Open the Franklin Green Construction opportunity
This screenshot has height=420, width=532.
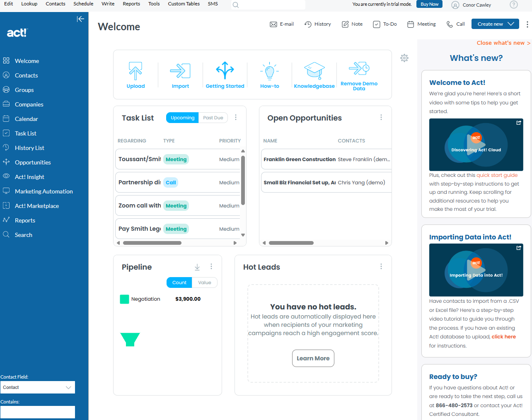click(326, 159)
